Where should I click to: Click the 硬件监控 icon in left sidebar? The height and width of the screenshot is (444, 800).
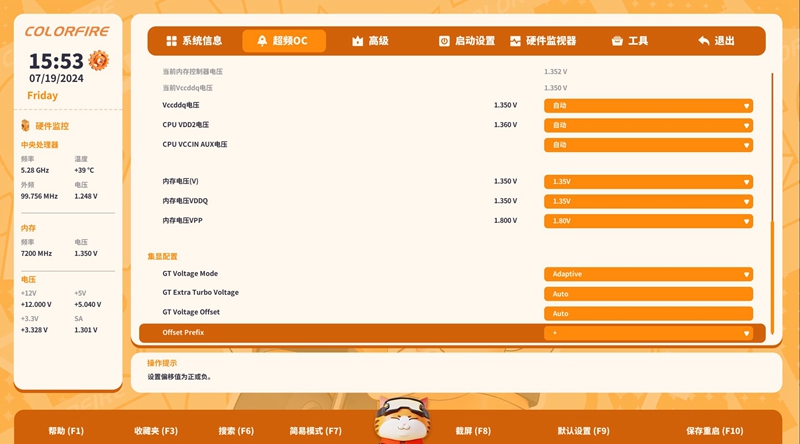coord(26,126)
